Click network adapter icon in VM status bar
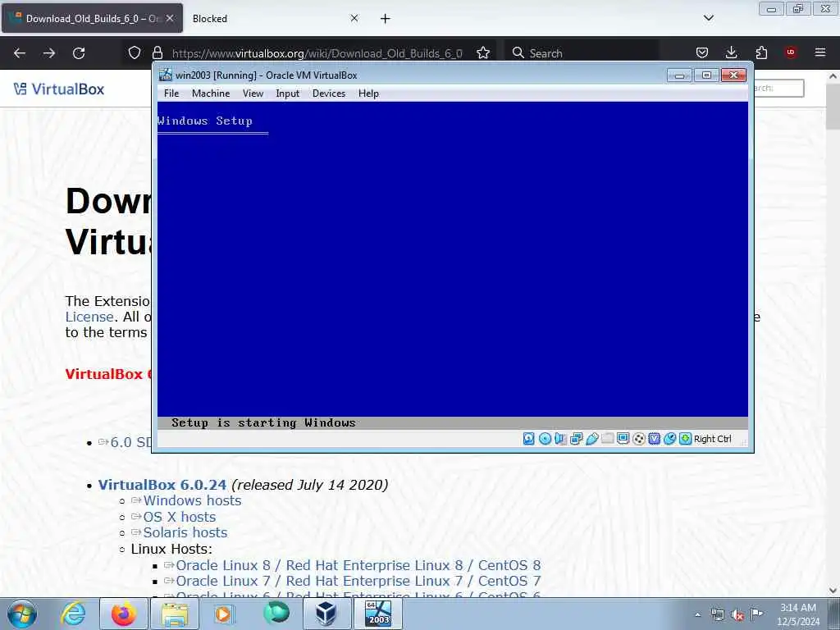Viewport: 840px width, 630px height. (577, 439)
